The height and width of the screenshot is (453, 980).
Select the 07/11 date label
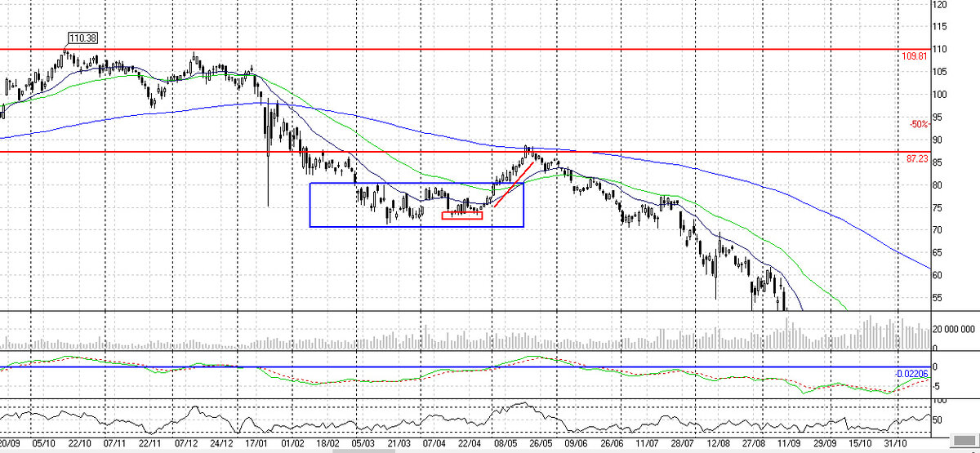click(x=114, y=444)
